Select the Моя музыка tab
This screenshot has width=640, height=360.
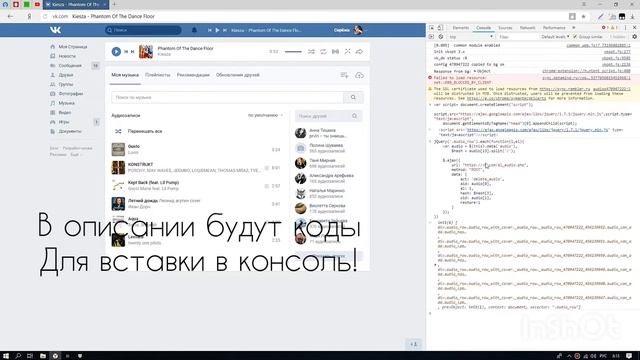pos(125,75)
